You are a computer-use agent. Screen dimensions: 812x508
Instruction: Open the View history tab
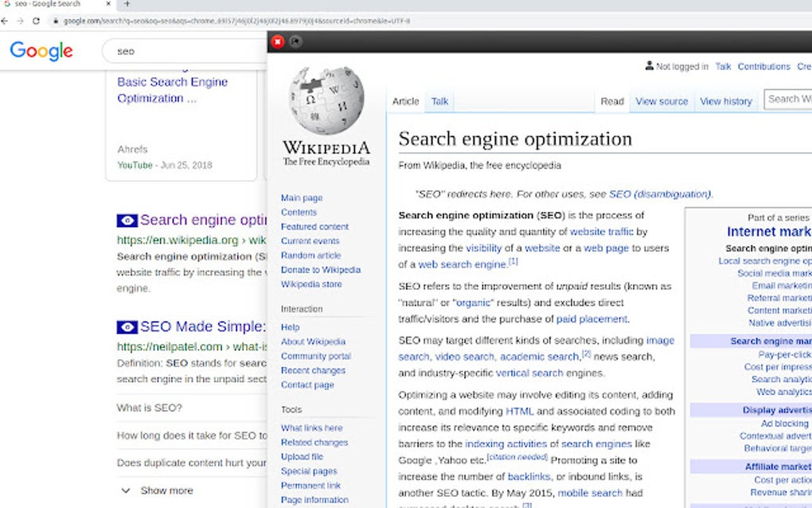[x=726, y=101]
